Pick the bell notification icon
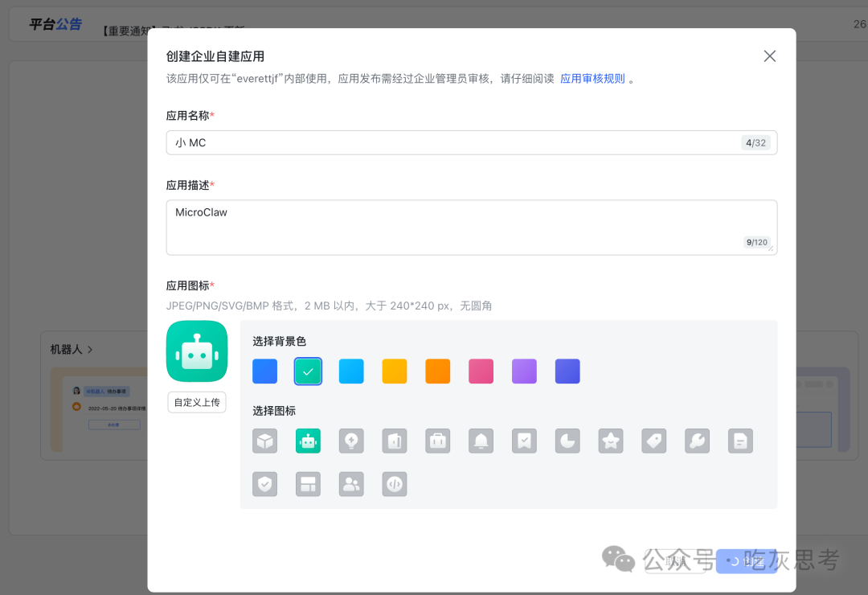Viewport: 868px width, 595px height. click(481, 441)
